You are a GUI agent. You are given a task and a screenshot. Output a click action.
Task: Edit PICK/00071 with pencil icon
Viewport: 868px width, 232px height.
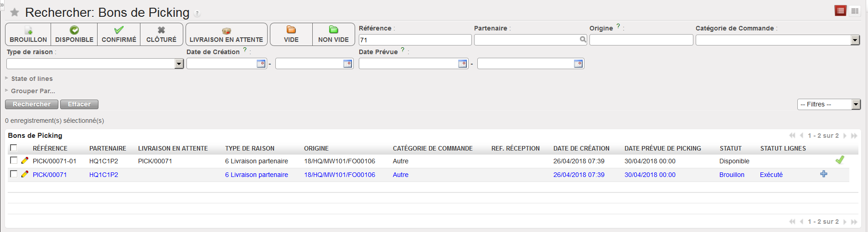pos(25,174)
